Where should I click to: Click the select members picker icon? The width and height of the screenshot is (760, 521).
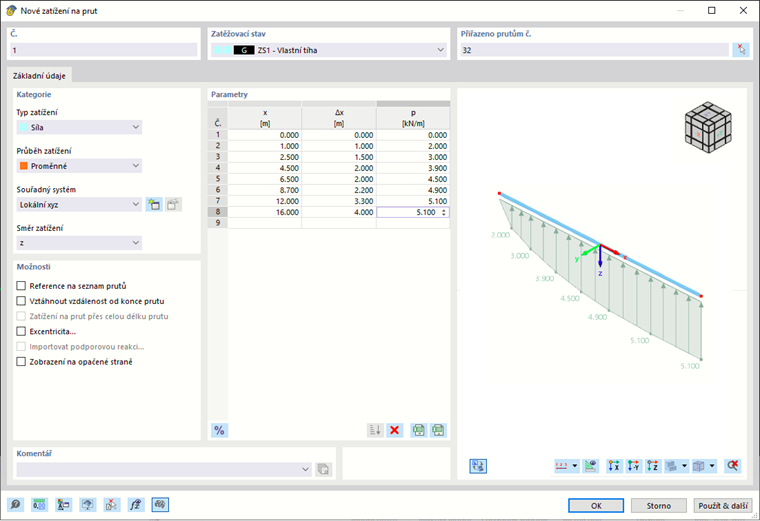[x=741, y=50]
